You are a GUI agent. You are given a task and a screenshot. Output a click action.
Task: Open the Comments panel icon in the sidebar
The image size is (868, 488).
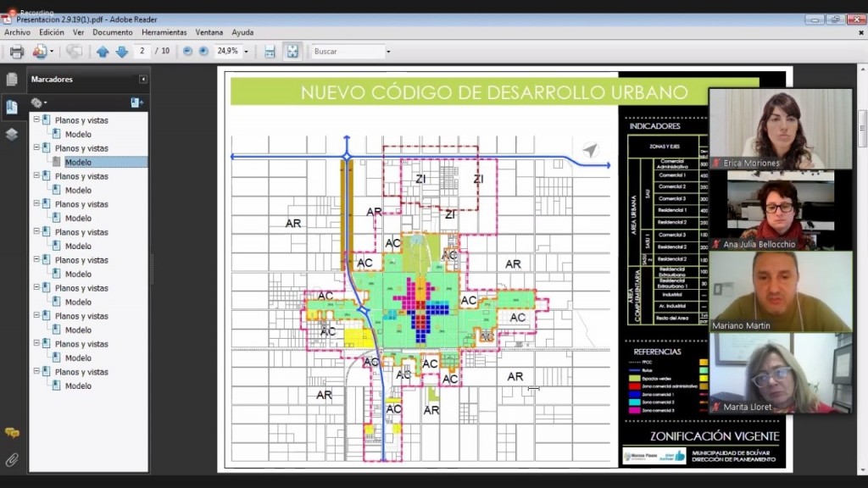click(12, 432)
